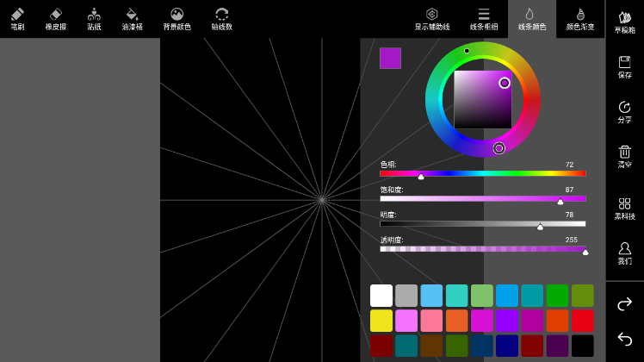Pick the brown color swatch
The height and width of the screenshot is (362, 644).
[431, 346]
